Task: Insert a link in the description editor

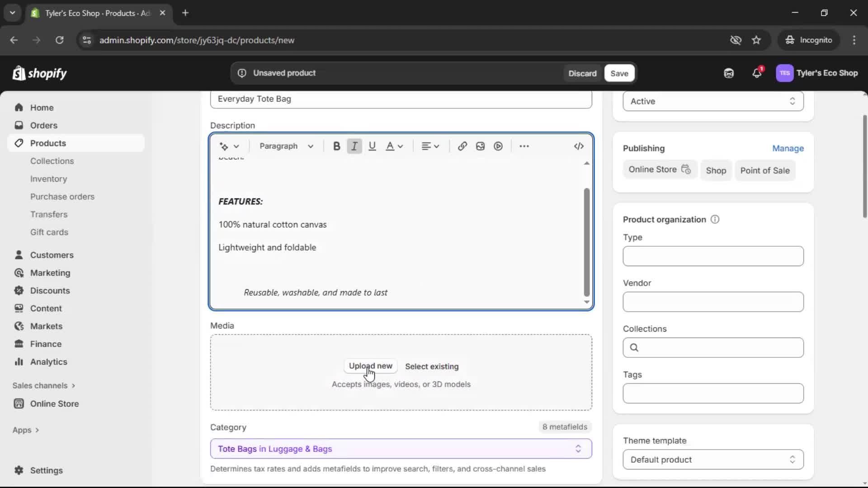Action: [462, 146]
